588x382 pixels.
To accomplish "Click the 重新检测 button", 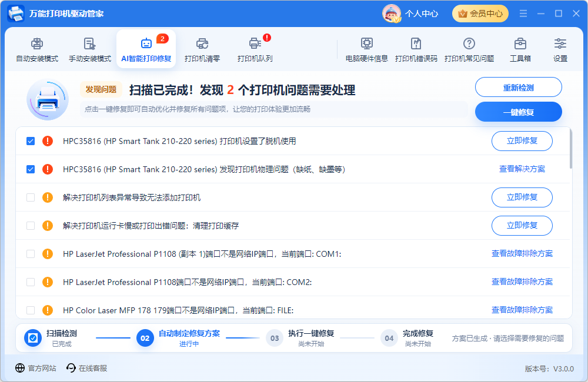I will [x=518, y=88].
